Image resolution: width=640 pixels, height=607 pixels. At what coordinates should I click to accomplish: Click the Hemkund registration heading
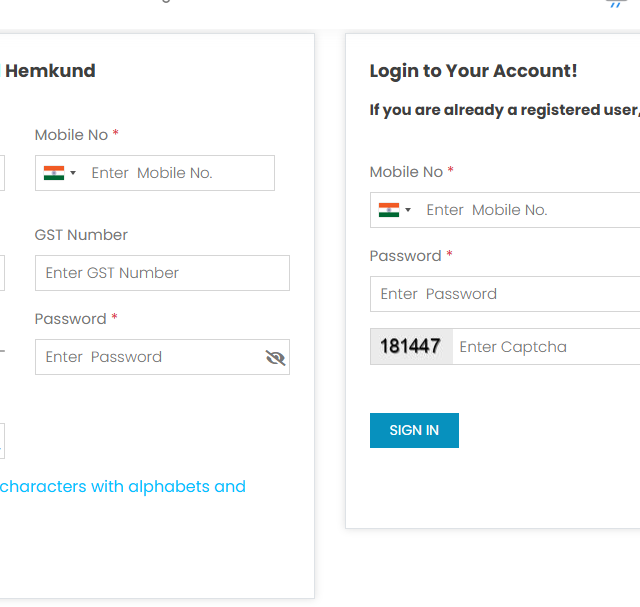50,71
